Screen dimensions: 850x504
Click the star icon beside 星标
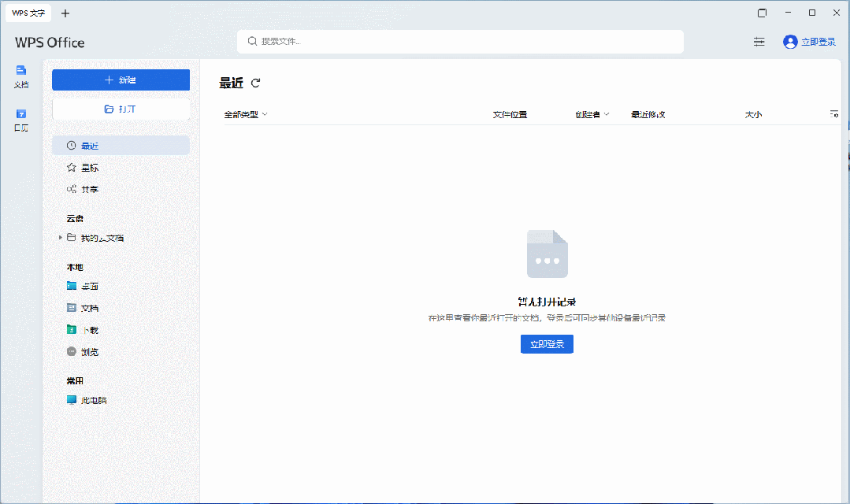pos(71,168)
